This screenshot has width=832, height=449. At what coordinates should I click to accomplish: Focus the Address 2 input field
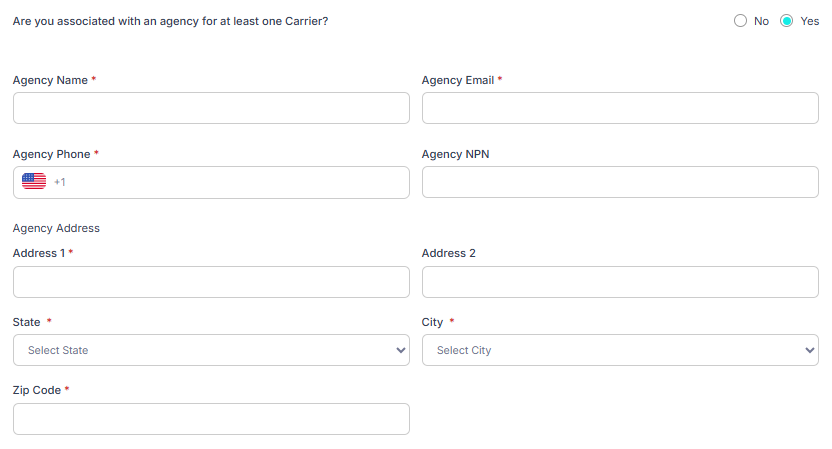620,282
